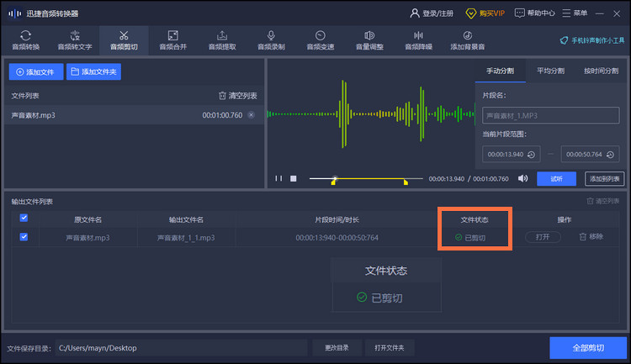Toggle the select-all checkbox in output header

[x=24, y=218]
